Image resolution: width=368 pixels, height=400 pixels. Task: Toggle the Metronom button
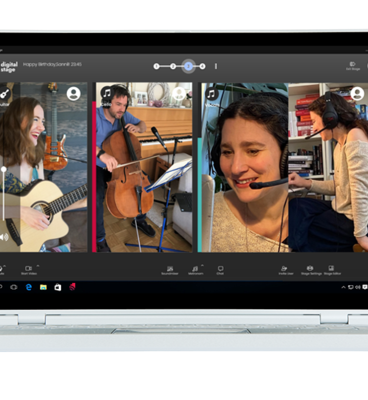(x=195, y=269)
